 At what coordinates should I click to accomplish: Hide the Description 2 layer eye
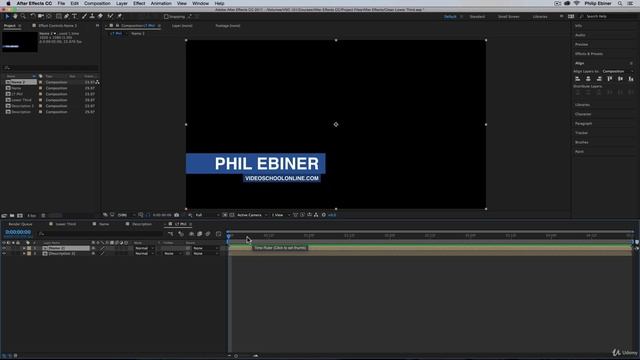(4, 253)
